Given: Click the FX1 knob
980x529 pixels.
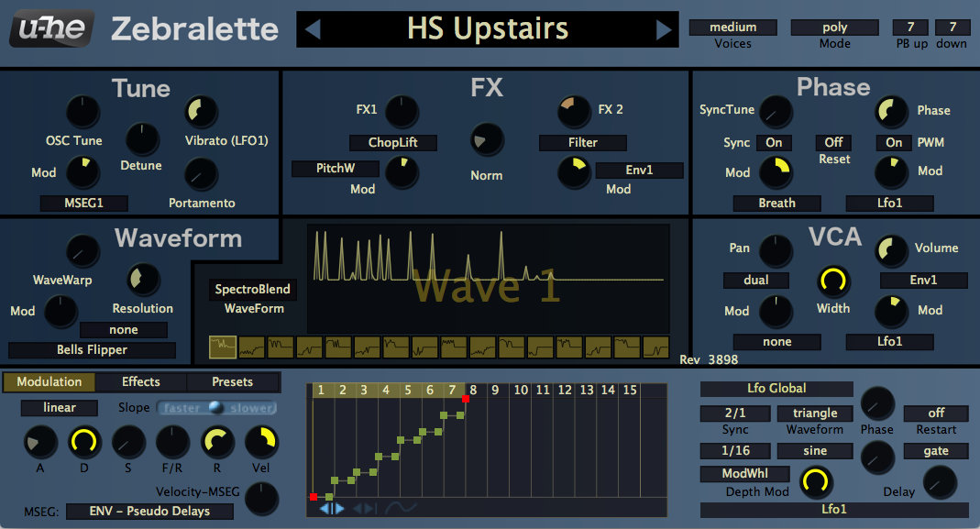Looking at the screenshot, I should [402, 112].
